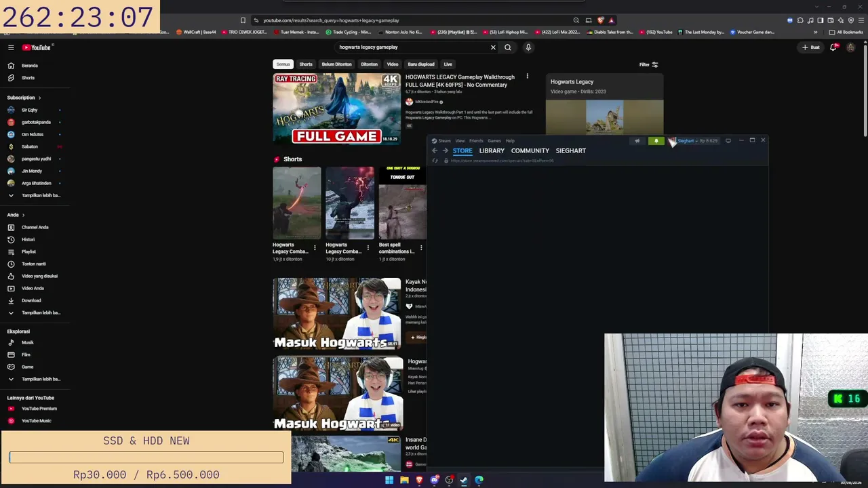Image resolution: width=868 pixels, height=488 pixels.
Task: Open Download in the sidebar
Action: (31, 300)
